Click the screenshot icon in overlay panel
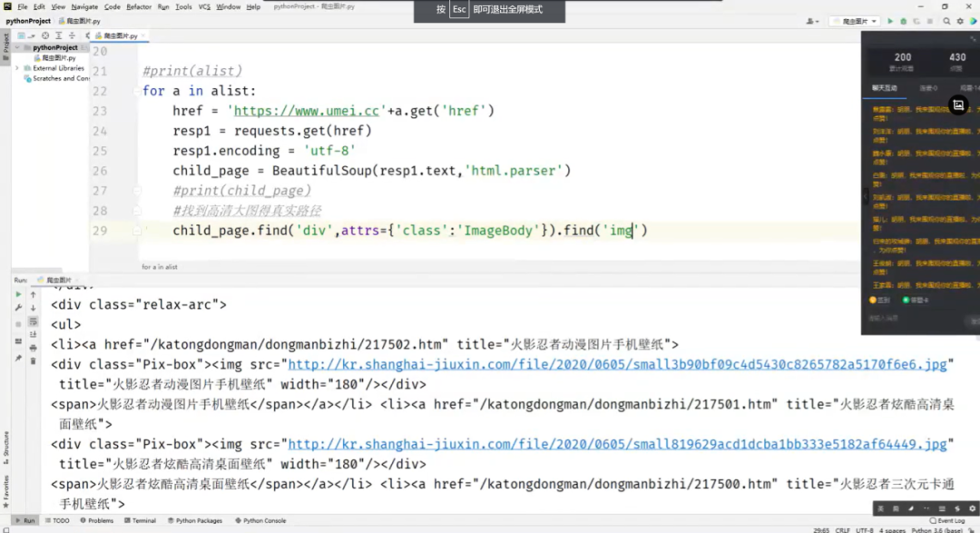Screen dimensions: 980x533 click(x=958, y=105)
